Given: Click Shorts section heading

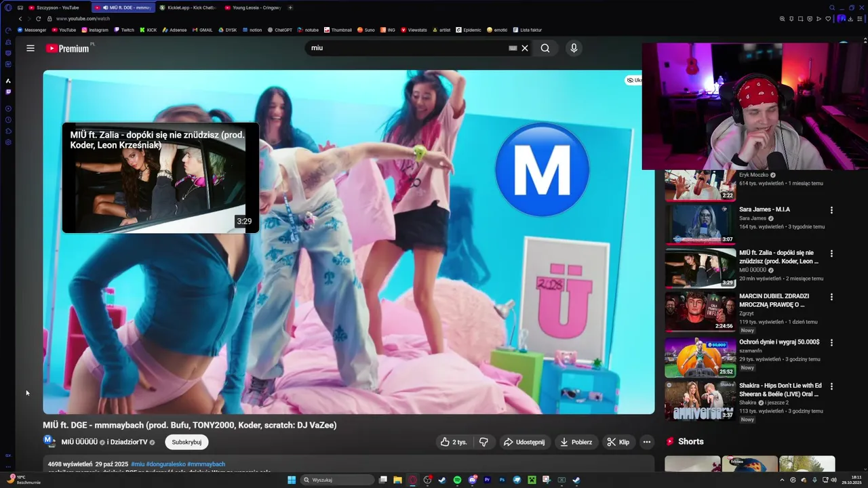Looking at the screenshot, I should pyautogui.click(x=691, y=441).
